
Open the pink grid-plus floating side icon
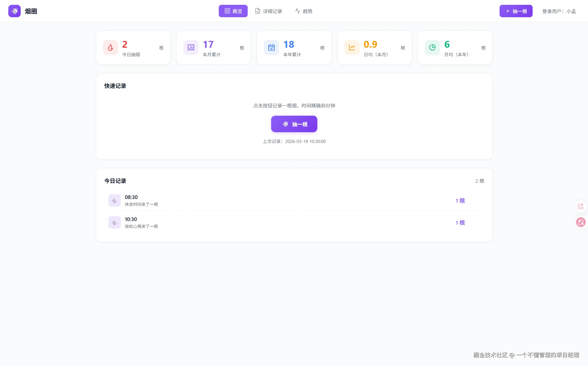point(580,206)
